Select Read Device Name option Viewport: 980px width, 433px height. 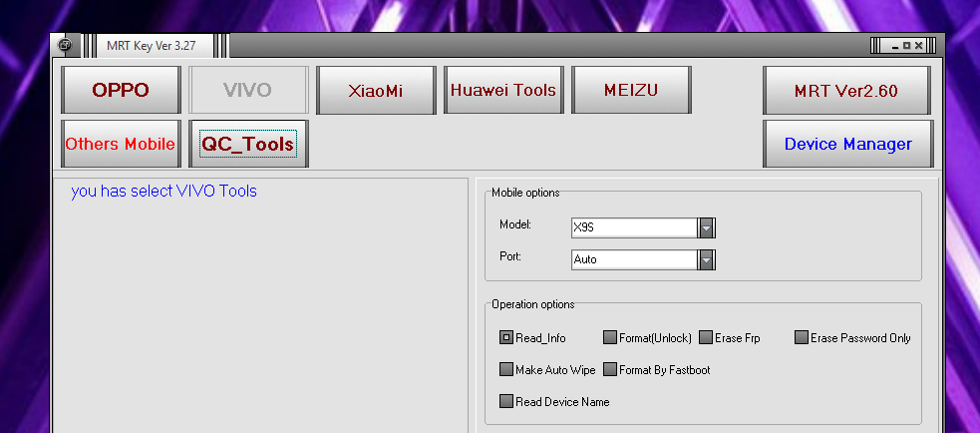554,402
